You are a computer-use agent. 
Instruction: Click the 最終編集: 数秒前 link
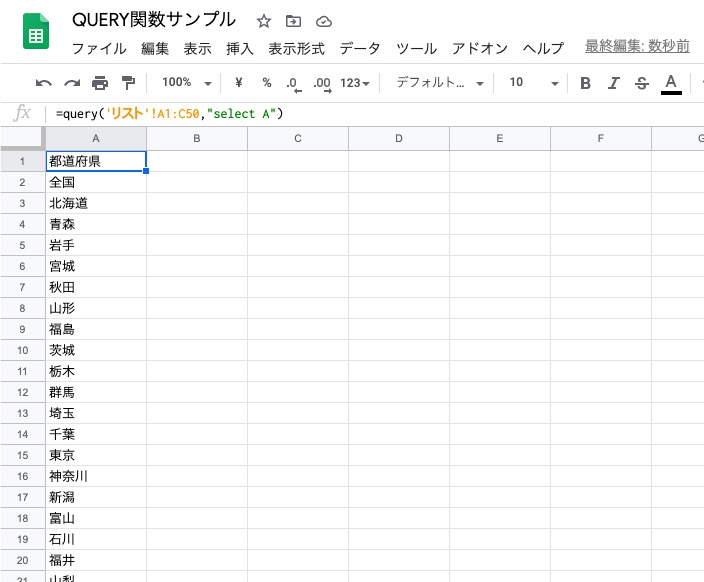tap(637, 47)
